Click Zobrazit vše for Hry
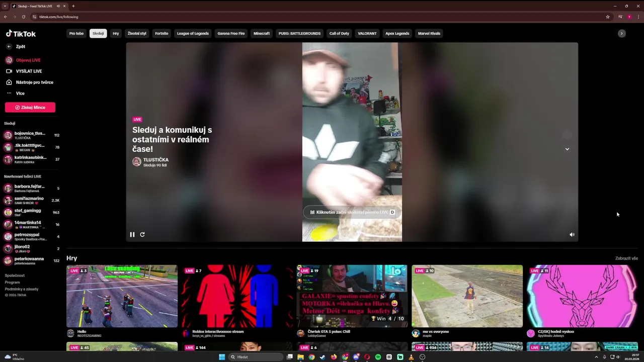Image resolution: width=644 pixels, height=362 pixels. click(x=626, y=258)
